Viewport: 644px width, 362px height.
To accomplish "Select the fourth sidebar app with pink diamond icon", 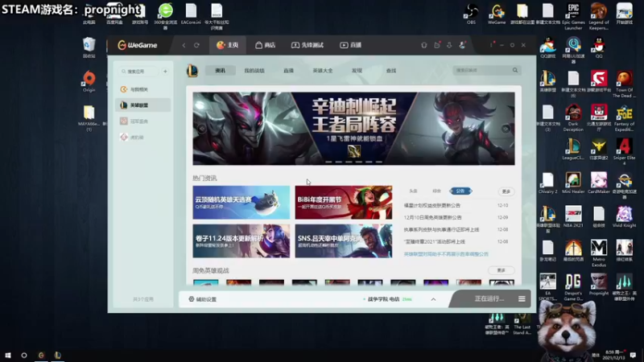I will click(x=142, y=137).
